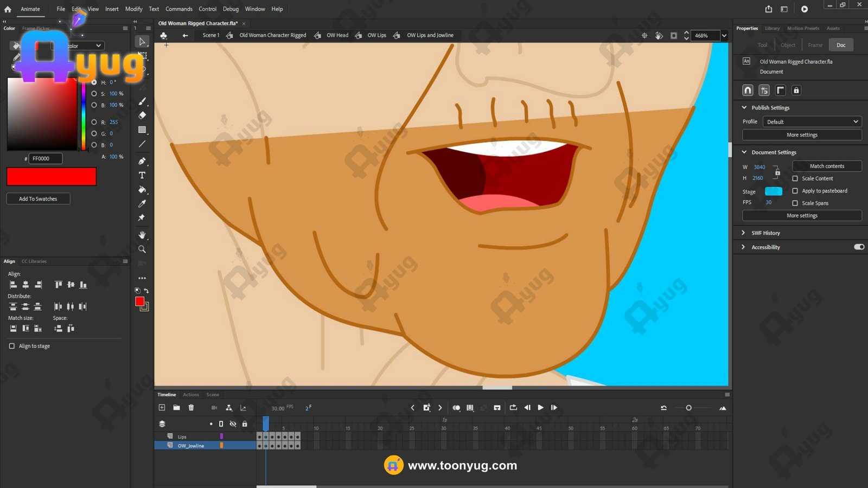Image resolution: width=868 pixels, height=488 pixels.
Task: Select the Eyedropper tool
Action: [x=142, y=204]
